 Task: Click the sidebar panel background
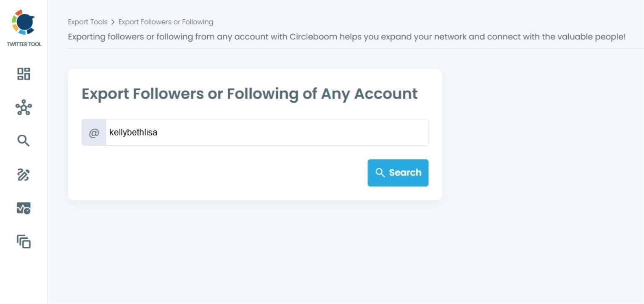coord(24,278)
